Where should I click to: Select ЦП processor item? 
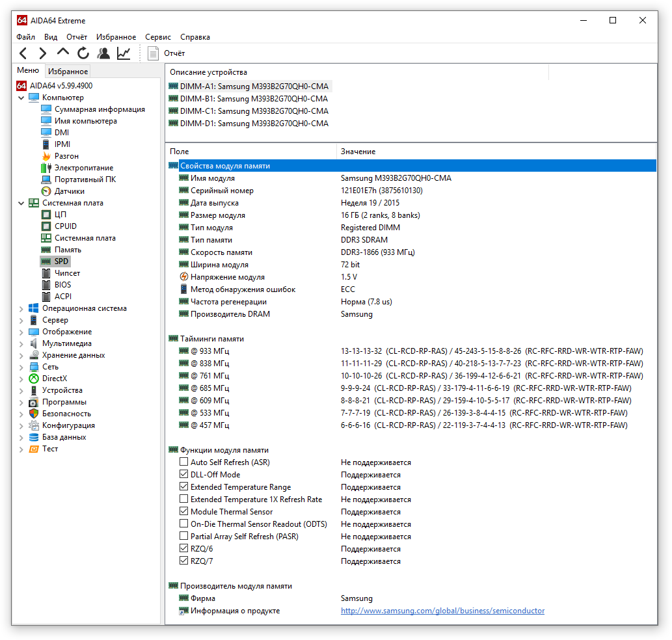(60, 214)
